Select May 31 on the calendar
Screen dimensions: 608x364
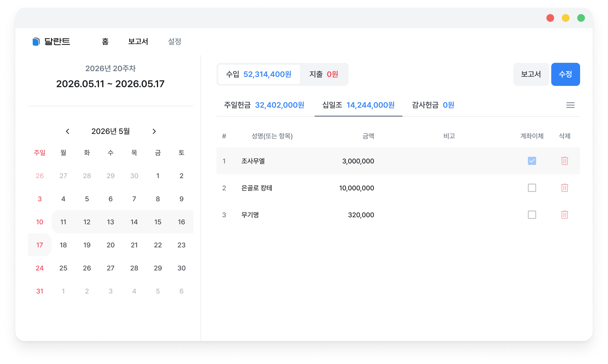pos(39,291)
